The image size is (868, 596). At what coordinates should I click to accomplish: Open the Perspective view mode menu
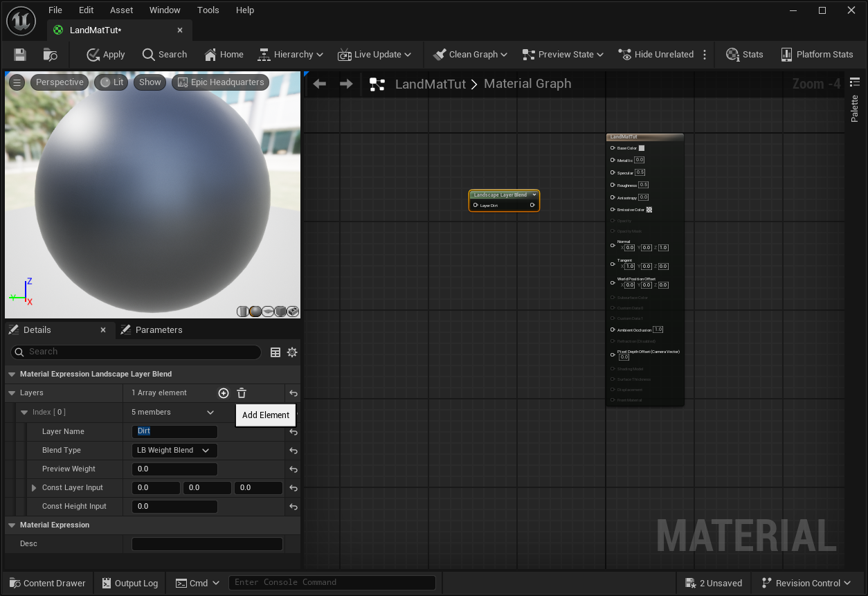click(60, 82)
